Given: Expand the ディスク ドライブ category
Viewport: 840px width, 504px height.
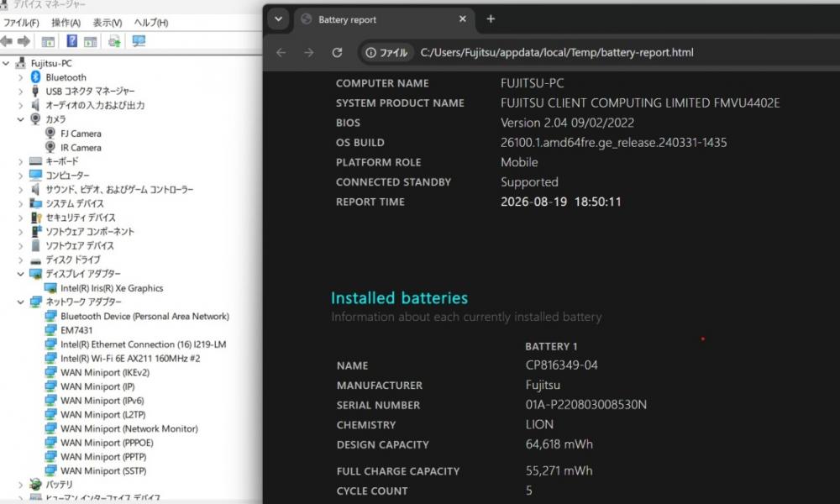Looking at the screenshot, I should (20, 260).
